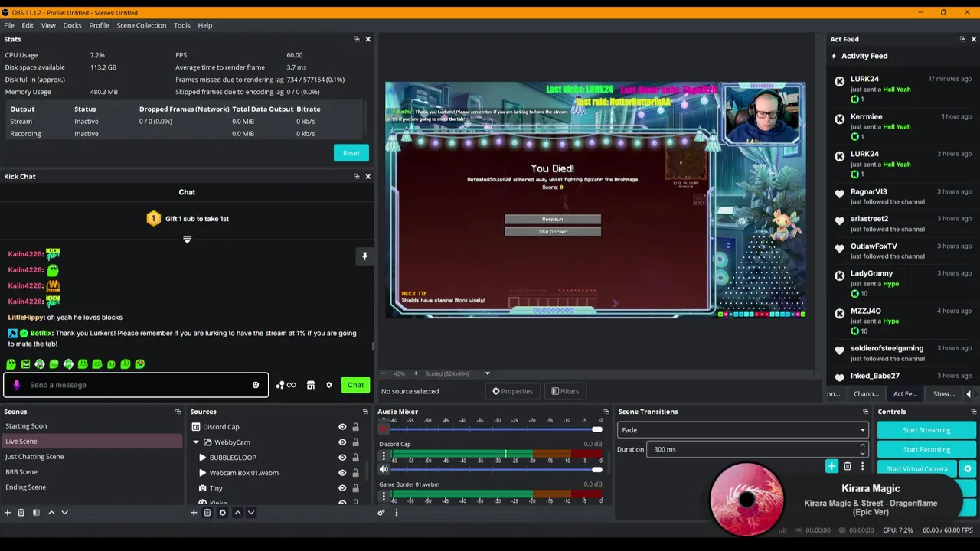Screen dimensions: 980x551
Task: Open Kick chat settings gear icon
Action: [329, 385]
